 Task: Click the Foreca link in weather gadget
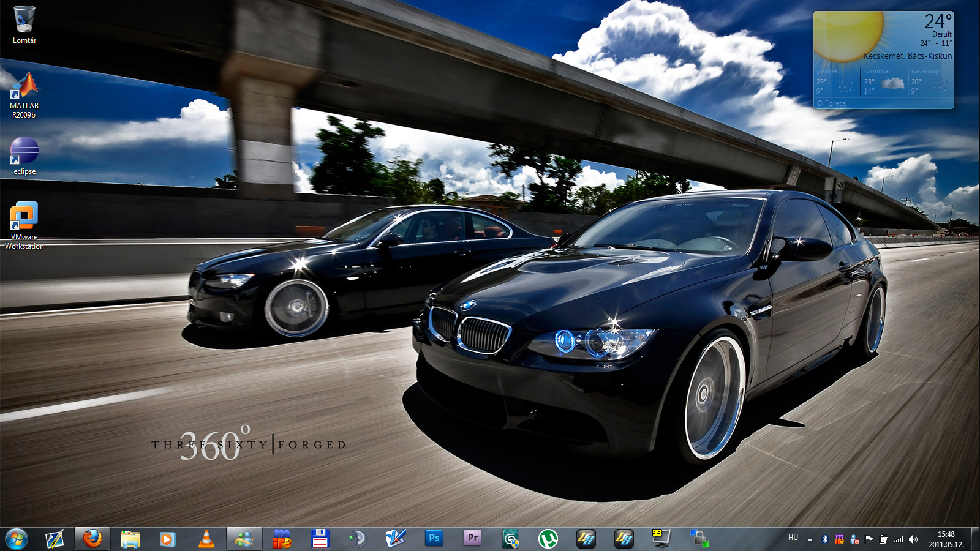point(831,103)
